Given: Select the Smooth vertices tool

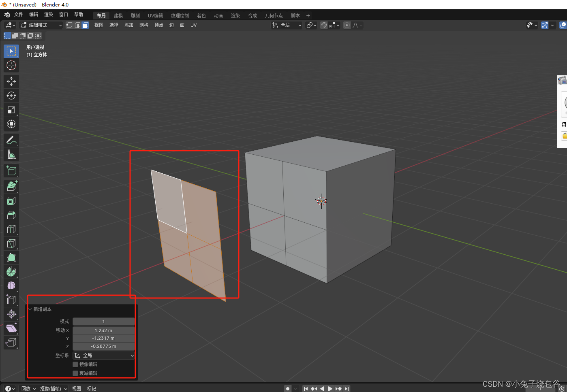Looking at the screenshot, I should coord(11,286).
